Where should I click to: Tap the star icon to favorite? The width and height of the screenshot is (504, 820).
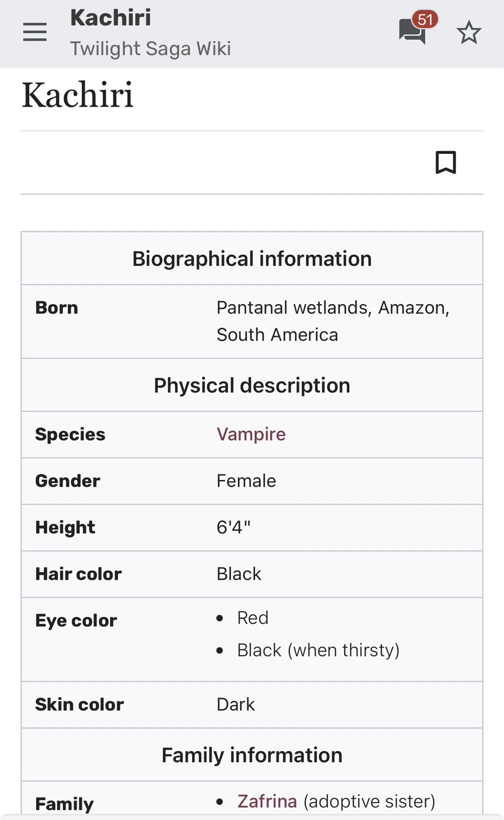(x=469, y=32)
